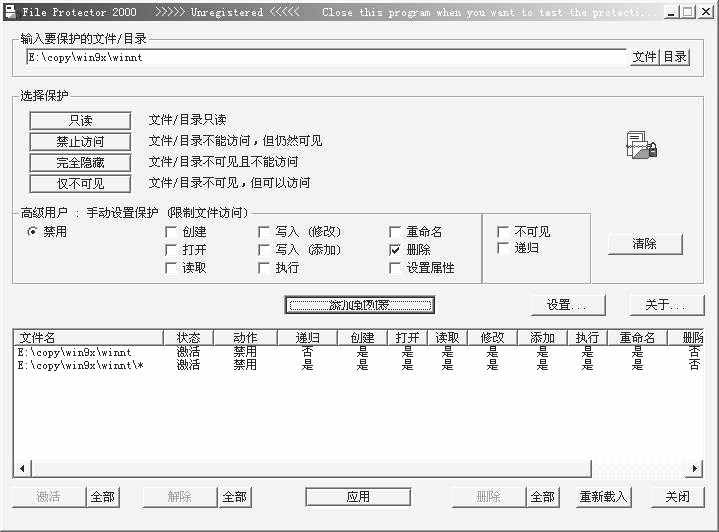Click the 只读 protection button
The image size is (719, 532).
click(x=80, y=121)
